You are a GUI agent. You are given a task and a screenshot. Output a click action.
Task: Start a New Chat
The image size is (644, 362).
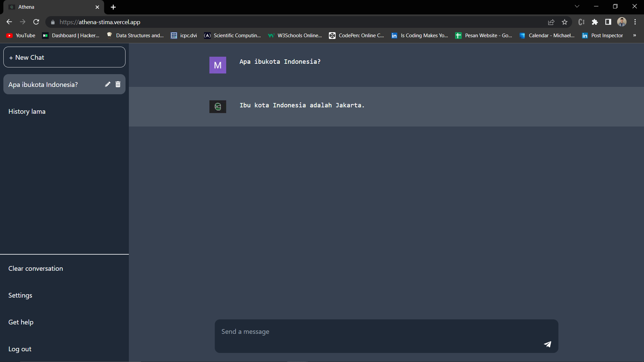coord(64,57)
